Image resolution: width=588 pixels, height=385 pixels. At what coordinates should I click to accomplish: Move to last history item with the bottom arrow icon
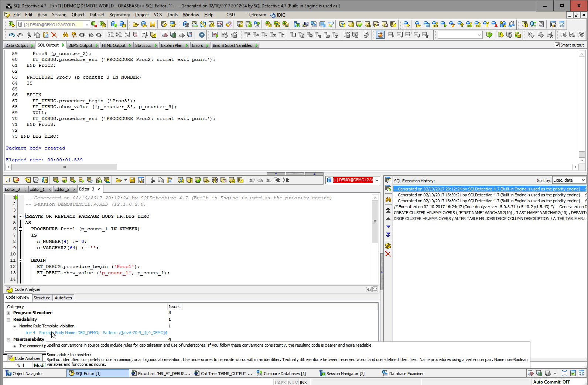[x=388, y=235]
